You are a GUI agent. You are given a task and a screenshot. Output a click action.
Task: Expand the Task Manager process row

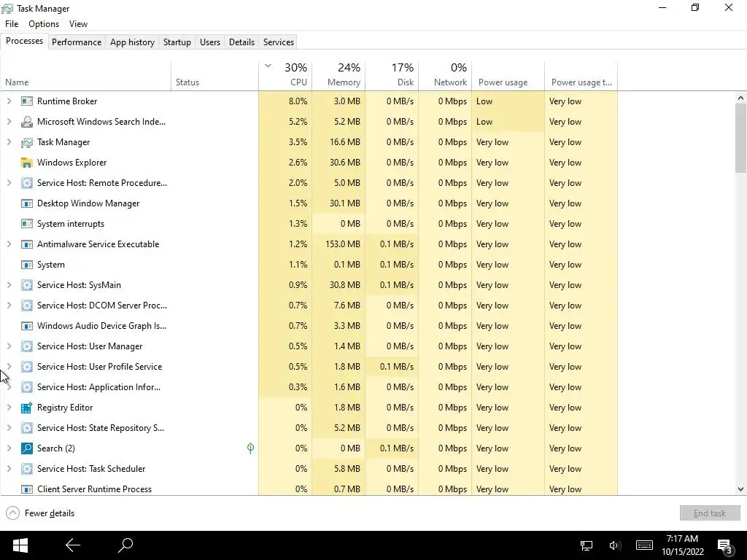(x=9, y=142)
